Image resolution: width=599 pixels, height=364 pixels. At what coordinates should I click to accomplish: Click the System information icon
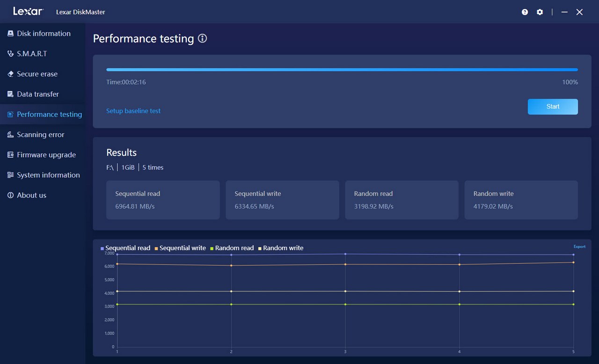(10, 175)
